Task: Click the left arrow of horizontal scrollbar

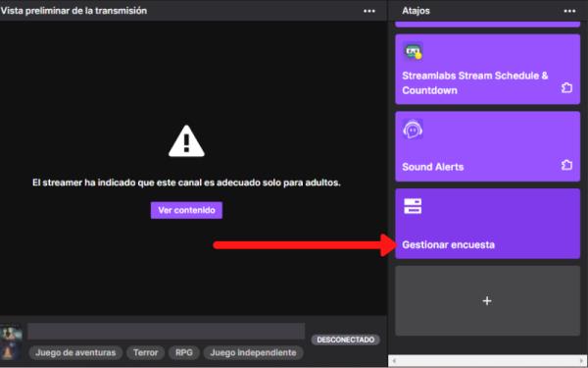Action: point(394,361)
